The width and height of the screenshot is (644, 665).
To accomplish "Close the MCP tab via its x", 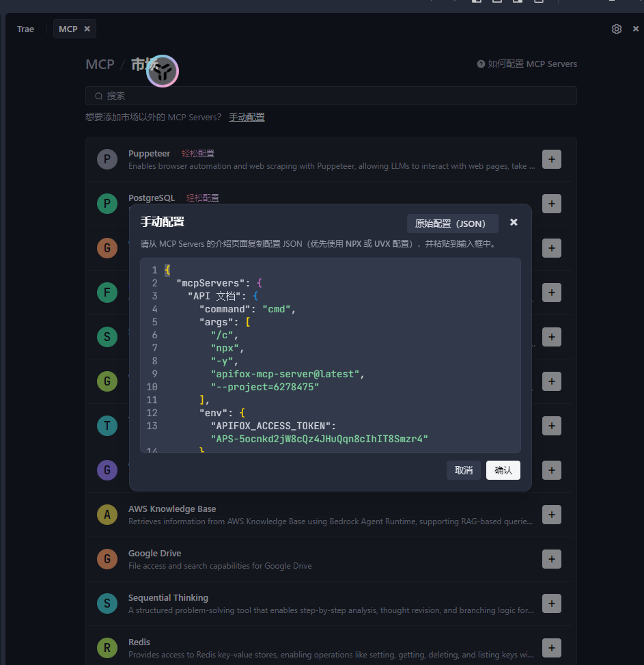I will coord(87,29).
